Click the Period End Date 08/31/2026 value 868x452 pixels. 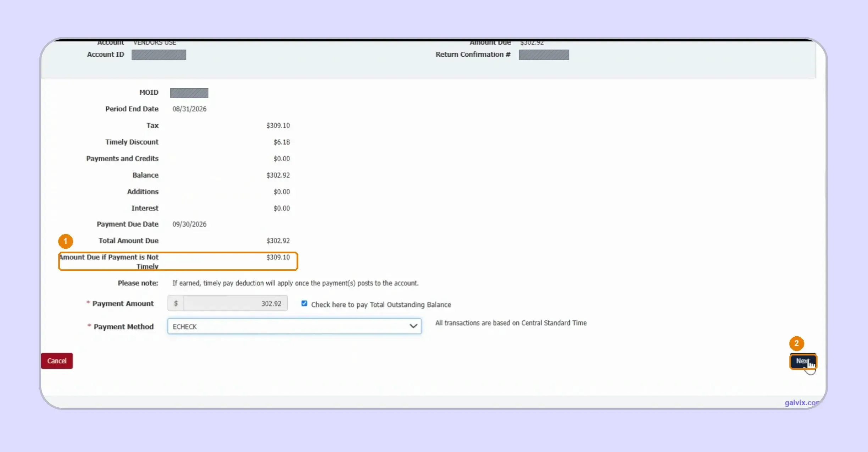pyautogui.click(x=189, y=109)
